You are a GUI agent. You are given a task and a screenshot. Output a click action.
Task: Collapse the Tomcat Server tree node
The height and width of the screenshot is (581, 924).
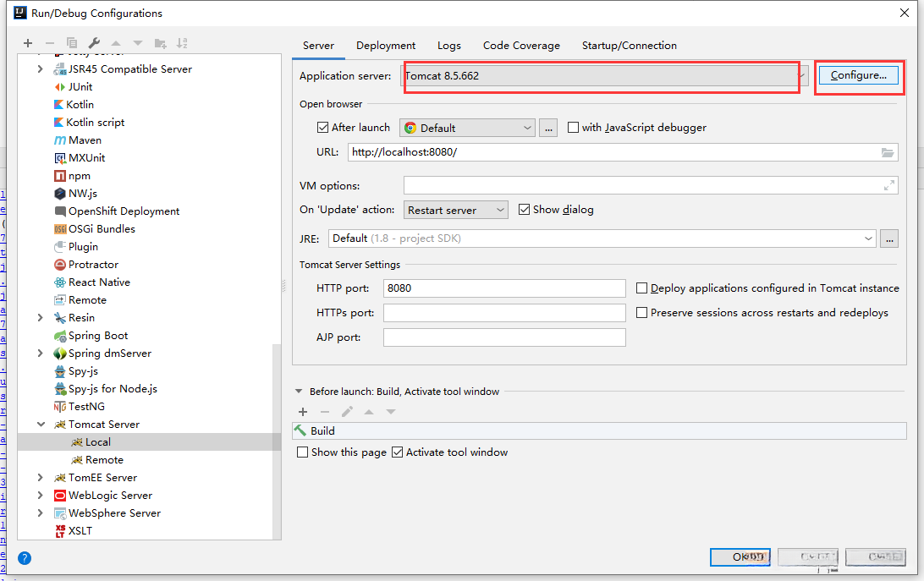pos(41,425)
